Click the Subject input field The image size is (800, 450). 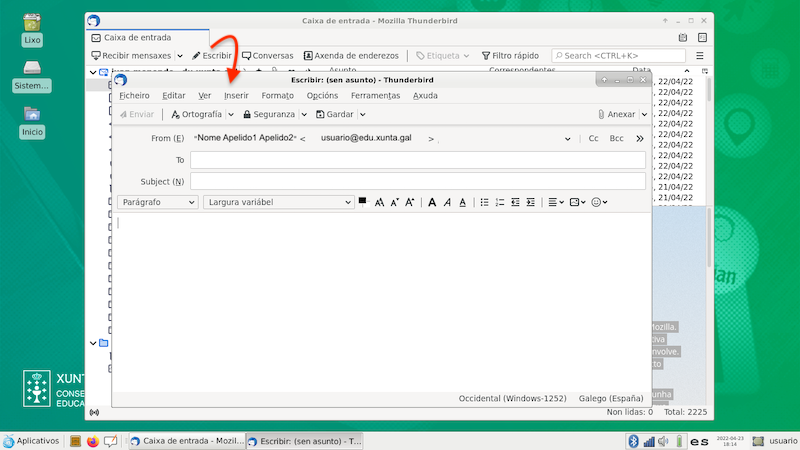(417, 181)
